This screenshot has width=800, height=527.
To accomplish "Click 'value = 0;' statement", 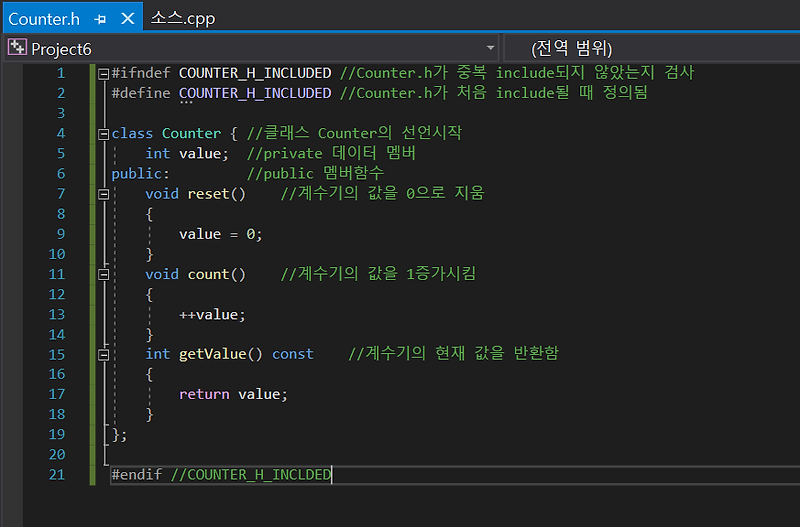I will pos(220,234).
